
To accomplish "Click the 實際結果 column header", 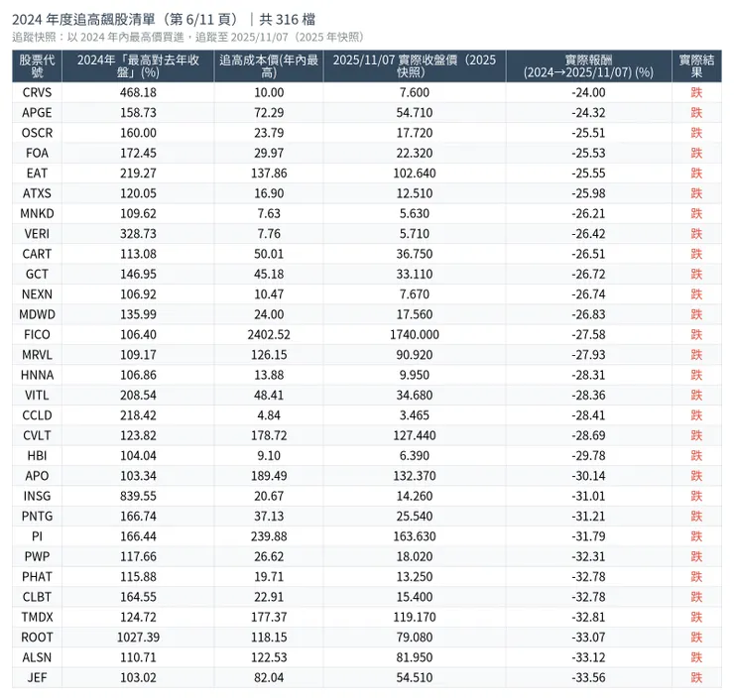I will coord(696,66).
